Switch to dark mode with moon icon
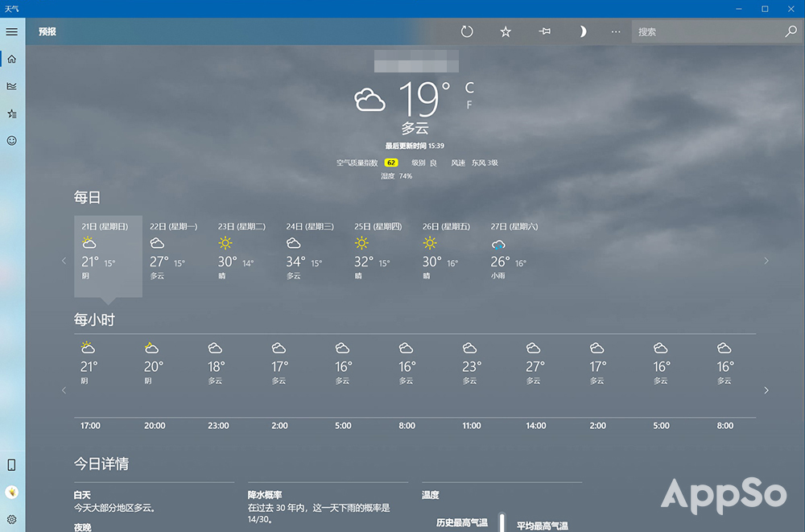805x532 pixels. coord(582,31)
